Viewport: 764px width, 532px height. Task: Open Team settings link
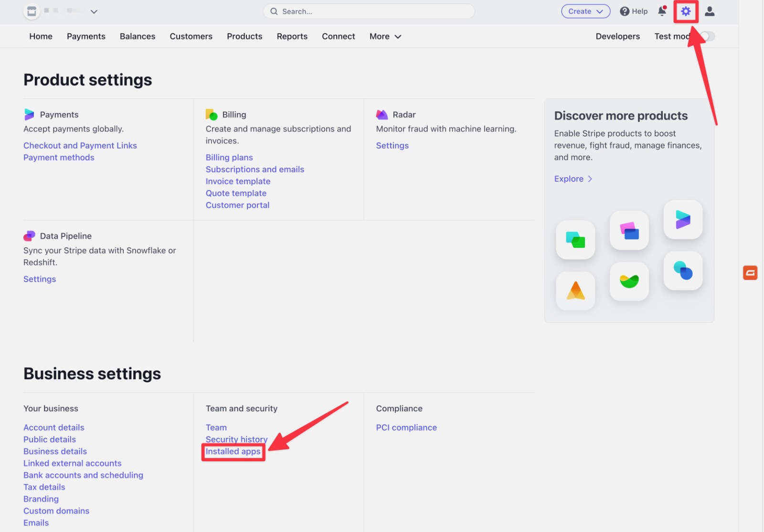click(216, 427)
